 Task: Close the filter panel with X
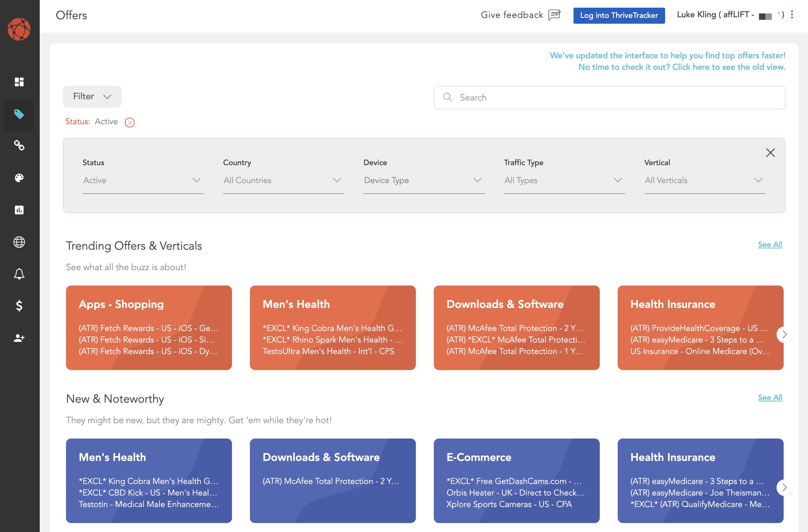[770, 153]
